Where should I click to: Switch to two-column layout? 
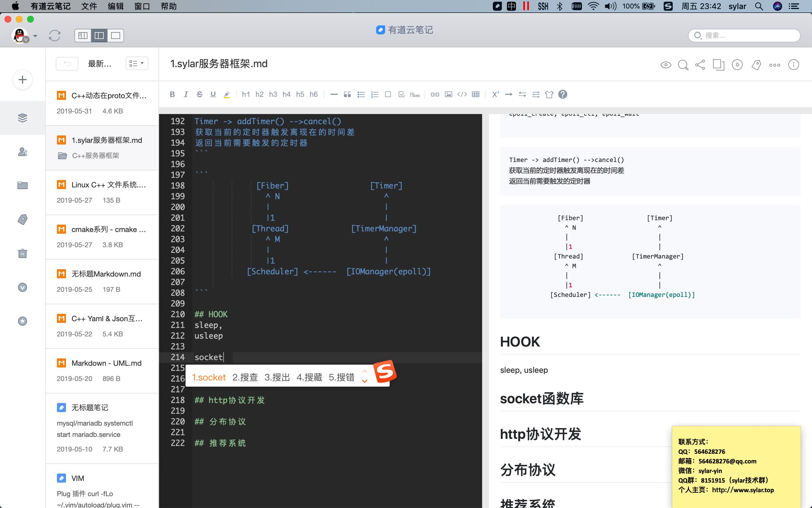click(x=99, y=36)
